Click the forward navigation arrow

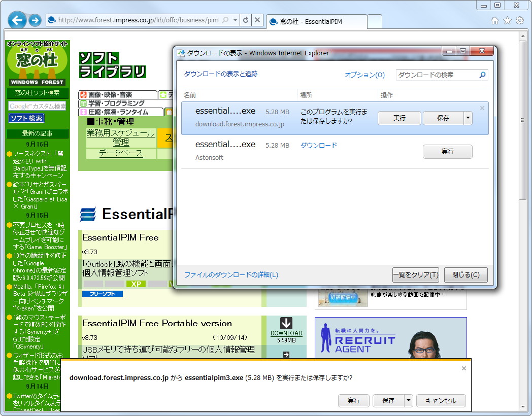click(34, 21)
